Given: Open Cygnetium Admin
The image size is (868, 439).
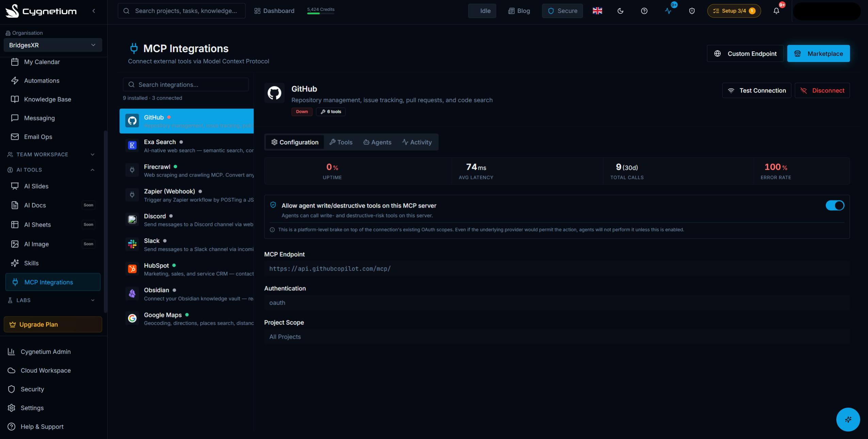Looking at the screenshot, I should (53, 352).
